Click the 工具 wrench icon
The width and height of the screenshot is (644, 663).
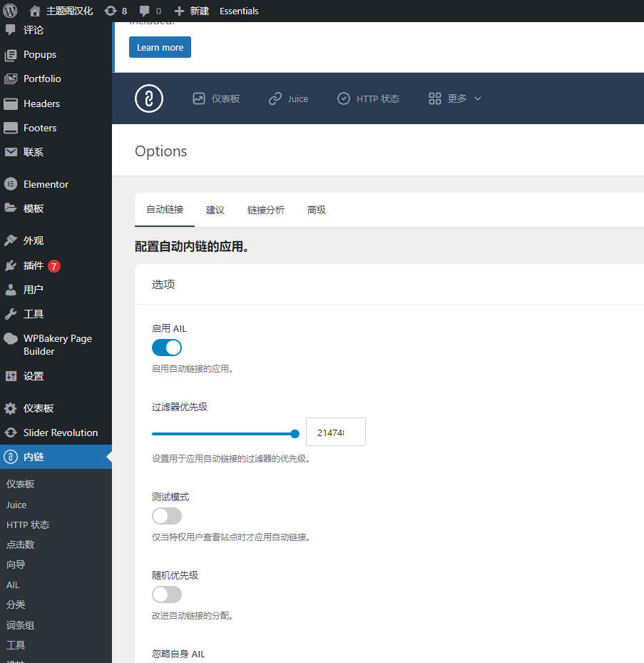click(x=11, y=314)
